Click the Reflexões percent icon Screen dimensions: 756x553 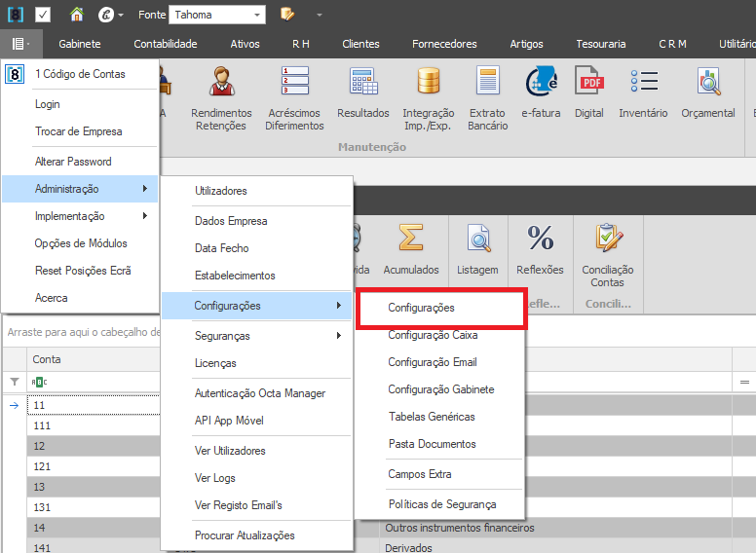pyautogui.click(x=540, y=250)
